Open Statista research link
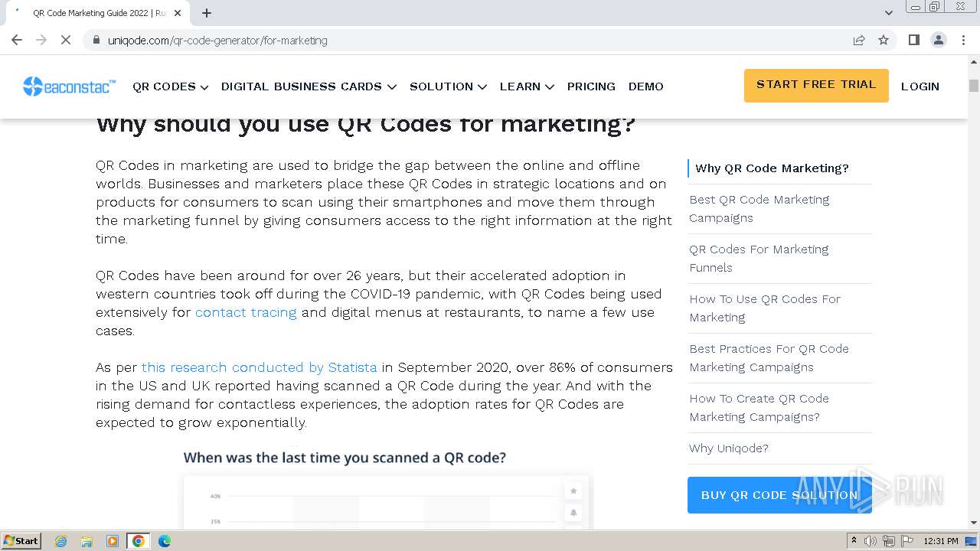Viewport: 980px width, 551px height. (x=259, y=367)
